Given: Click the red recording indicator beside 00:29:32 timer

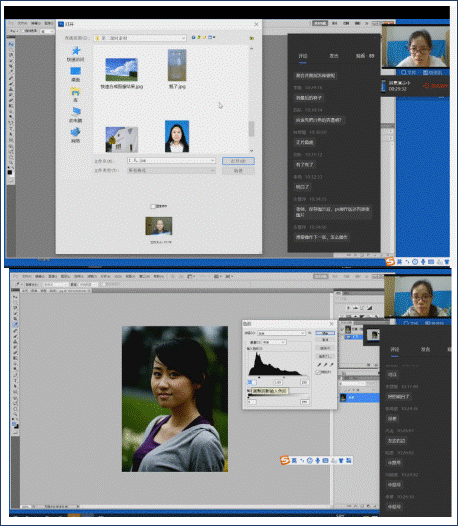Looking at the screenshot, I should 436,86.
